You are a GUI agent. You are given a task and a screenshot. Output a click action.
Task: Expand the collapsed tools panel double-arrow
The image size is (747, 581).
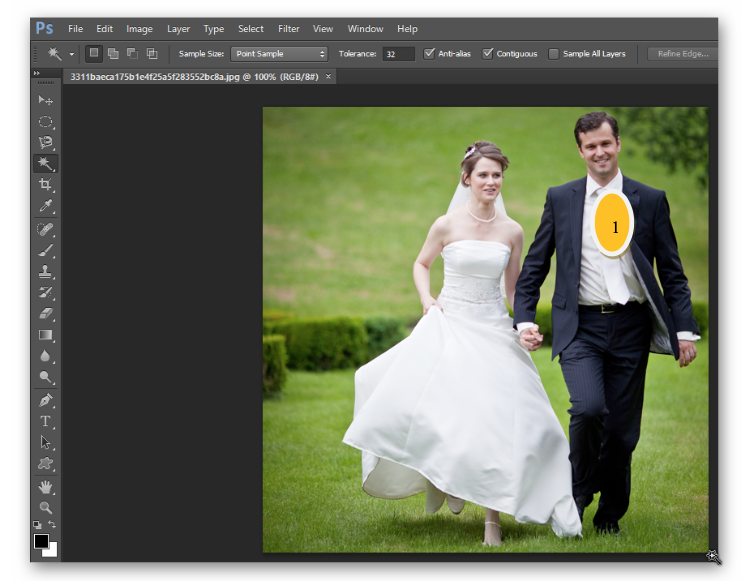[x=37, y=73]
